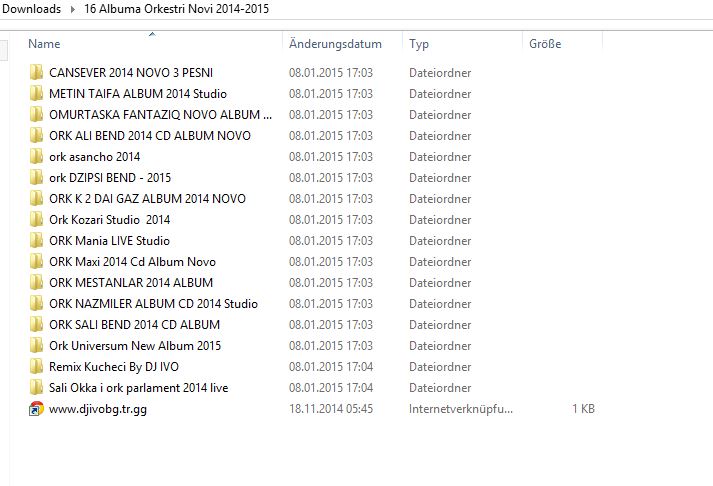Viewport: 713px width, 486px height.
Task: Select OMURTASKA FANTAZIQ NOVO ALBUM name
Action: pyautogui.click(x=161, y=114)
